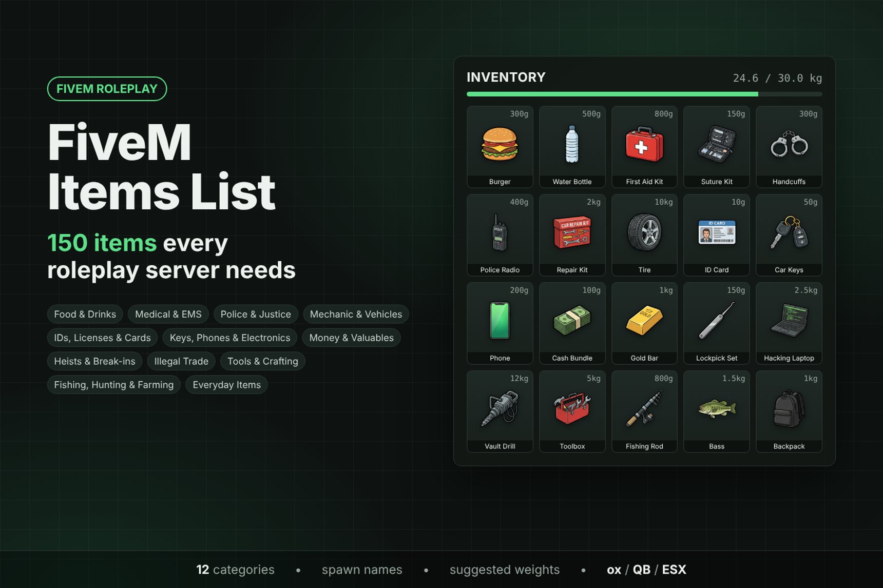Choose the Tools & Crafting tag

click(x=263, y=361)
